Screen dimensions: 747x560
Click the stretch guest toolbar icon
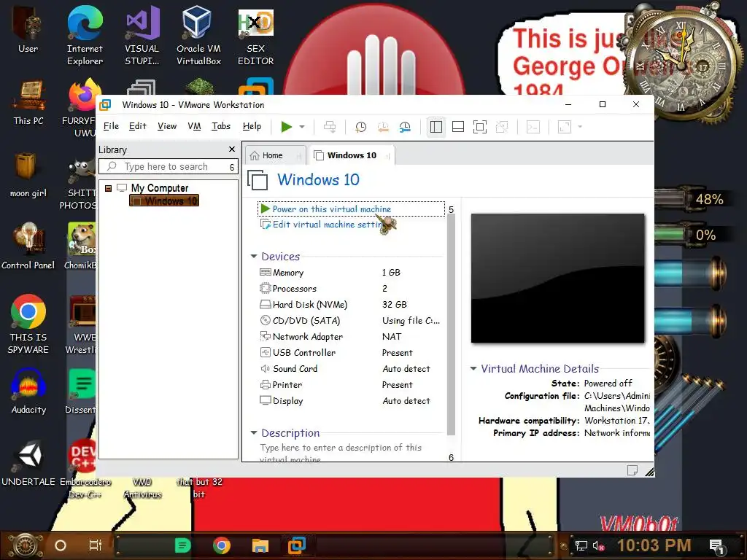(565, 127)
